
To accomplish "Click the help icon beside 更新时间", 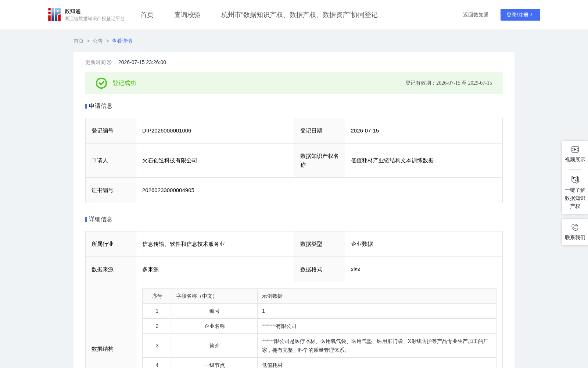I will tap(109, 62).
